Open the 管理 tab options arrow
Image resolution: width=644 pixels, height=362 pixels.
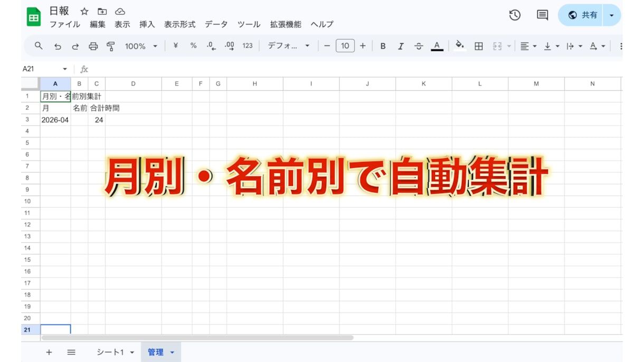(172, 353)
